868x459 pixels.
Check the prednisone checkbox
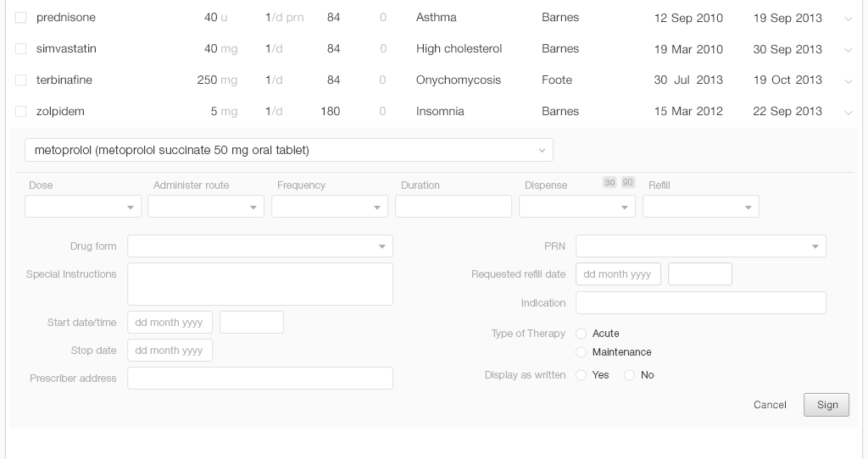[x=21, y=18]
